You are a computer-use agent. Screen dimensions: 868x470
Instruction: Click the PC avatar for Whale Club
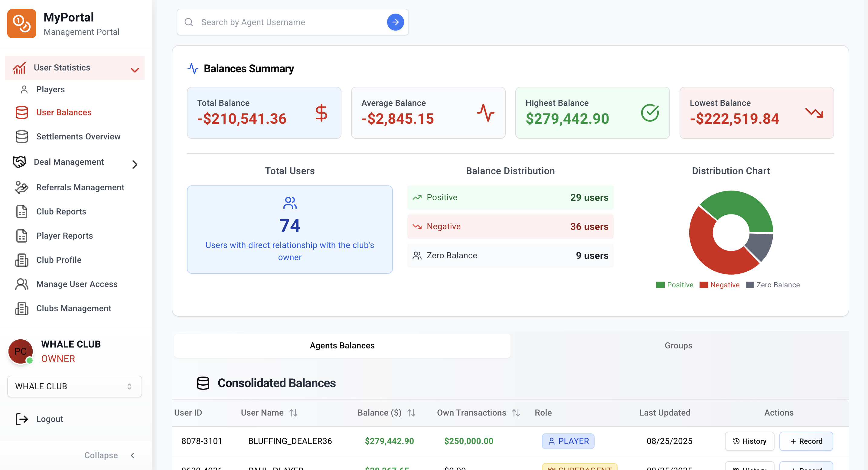point(21,351)
